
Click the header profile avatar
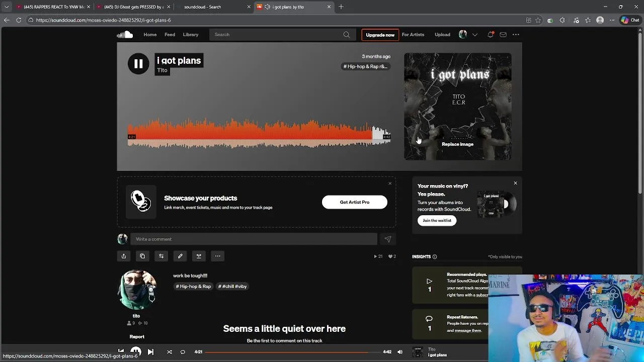(x=463, y=35)
